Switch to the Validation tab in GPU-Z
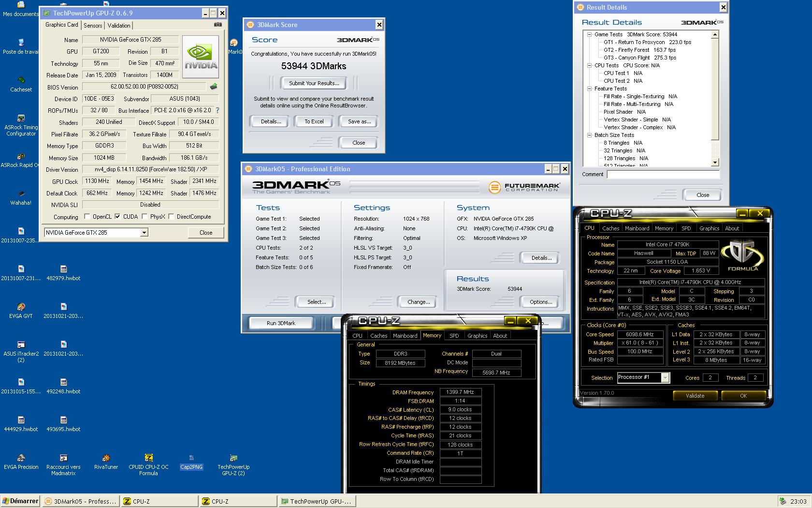Image resolution: width=812 pixels, height=508 pixels. (x=119, y=26)
